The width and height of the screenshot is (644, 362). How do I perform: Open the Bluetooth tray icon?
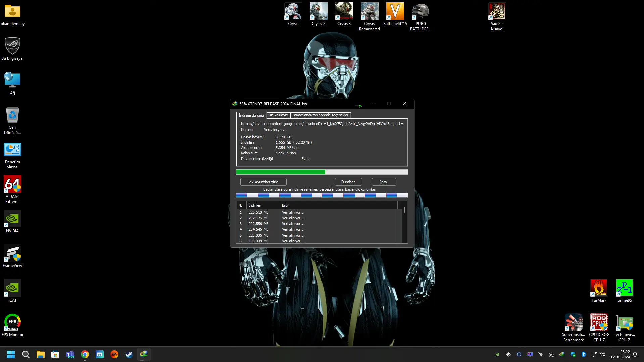point(584,354)
